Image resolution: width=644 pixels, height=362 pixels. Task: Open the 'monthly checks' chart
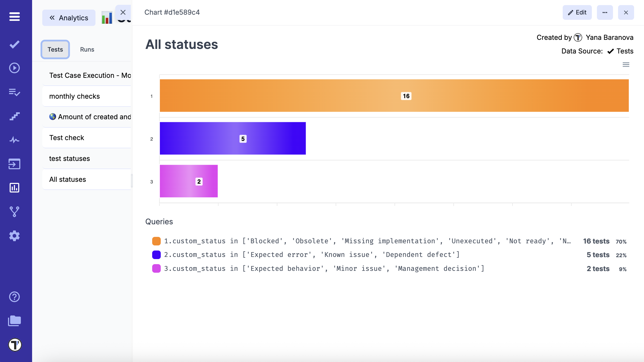point(74,96)
